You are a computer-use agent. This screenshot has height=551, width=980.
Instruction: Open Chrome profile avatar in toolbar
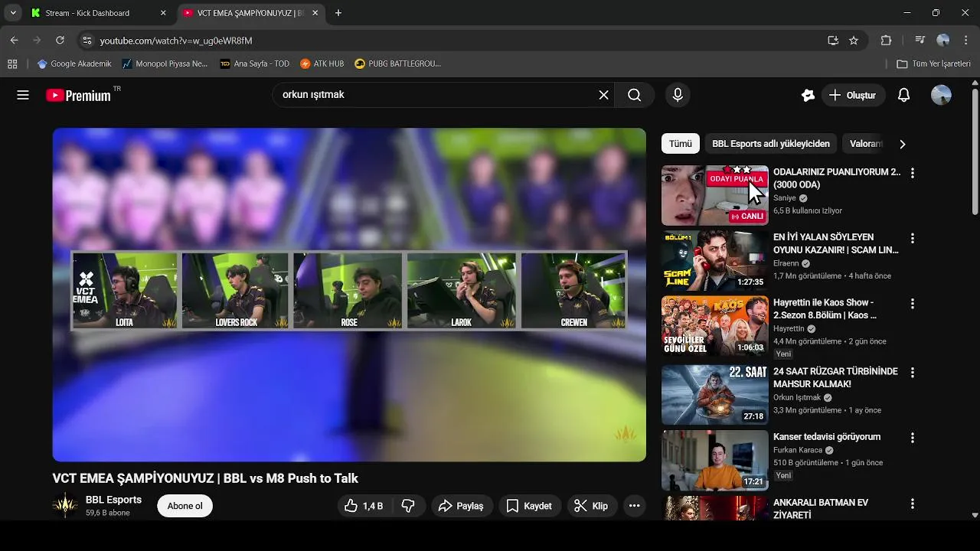click(x=943, y=40)
